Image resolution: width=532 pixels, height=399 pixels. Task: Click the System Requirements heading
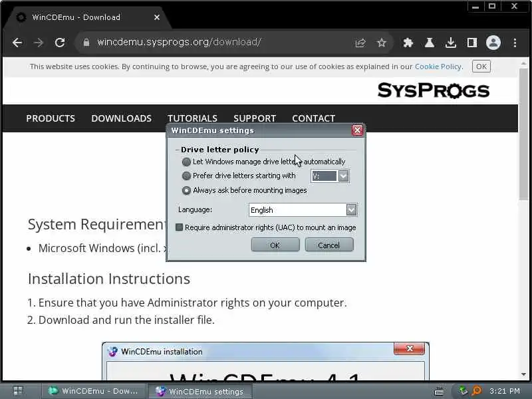pos(96,225)
